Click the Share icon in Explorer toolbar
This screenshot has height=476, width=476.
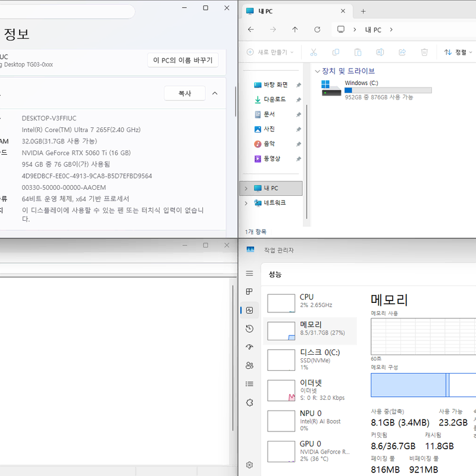(402, 52)
